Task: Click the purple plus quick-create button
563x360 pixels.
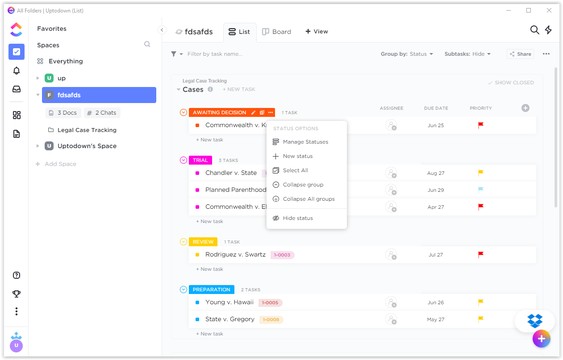Action: (541, 338)
